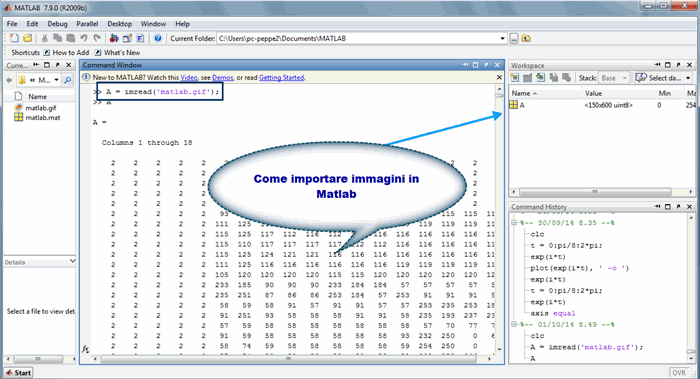Open the Stack Base dropdown
Viewport: 700px width, 379px height.
point(614,78)
